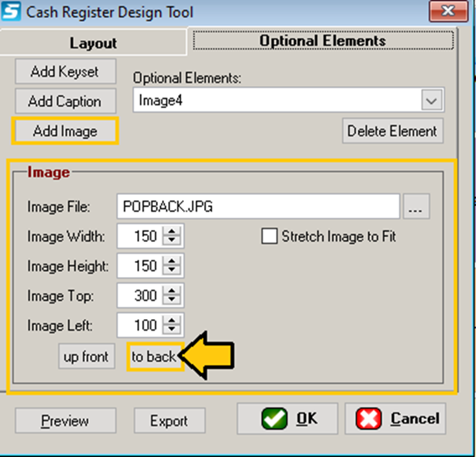Bring image up front
476x457 pixels.
click(x=86, y=357)
